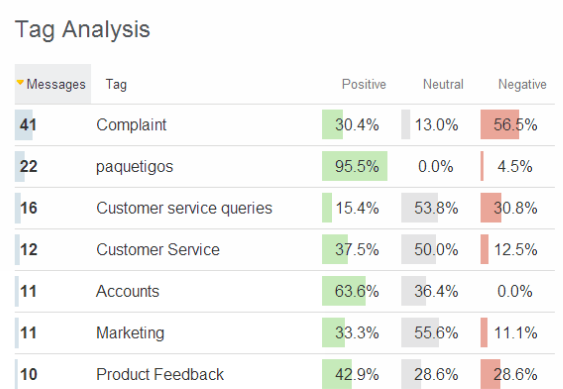Open the Product Feedback tag
The width and height of the screenshot is (563, 389).
160,375
